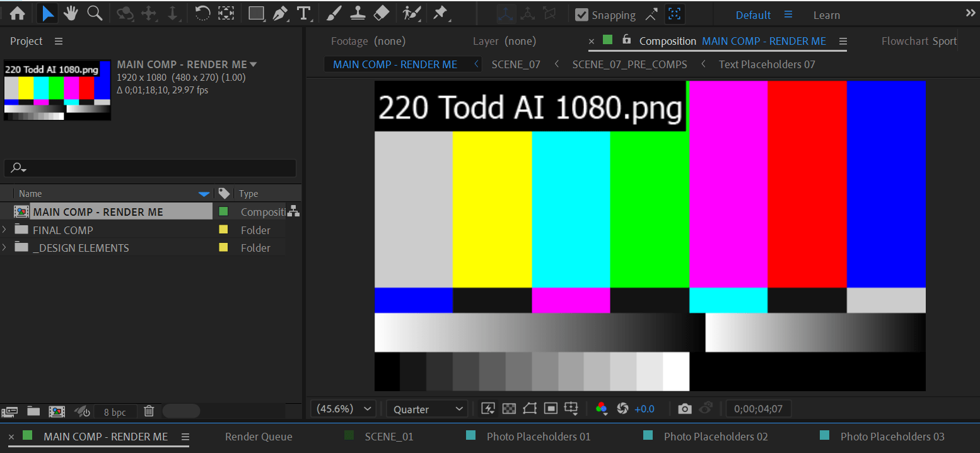The height and width of the screenshot is (453, 980).
Task: Expand the FINAL COMP folder
Action: point(5,230)
